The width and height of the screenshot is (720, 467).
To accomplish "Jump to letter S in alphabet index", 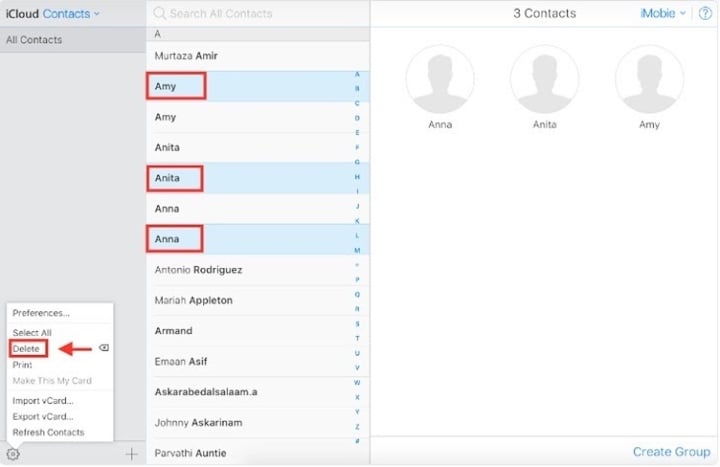I will point(357,324).
